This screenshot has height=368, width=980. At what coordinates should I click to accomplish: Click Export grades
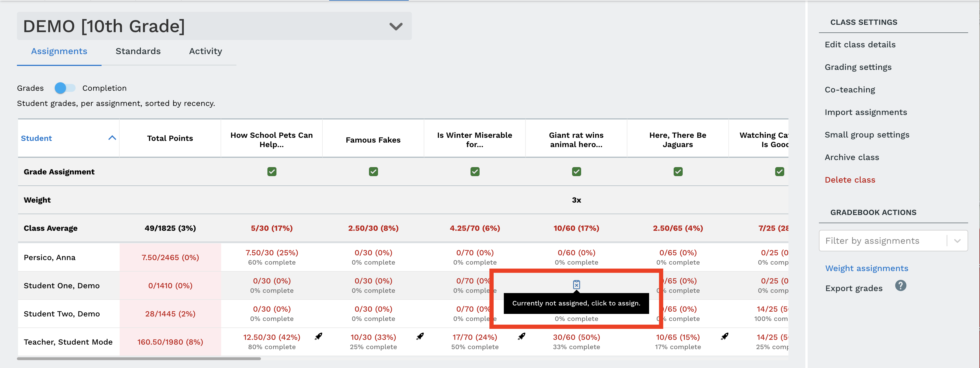tap(853, 288)
